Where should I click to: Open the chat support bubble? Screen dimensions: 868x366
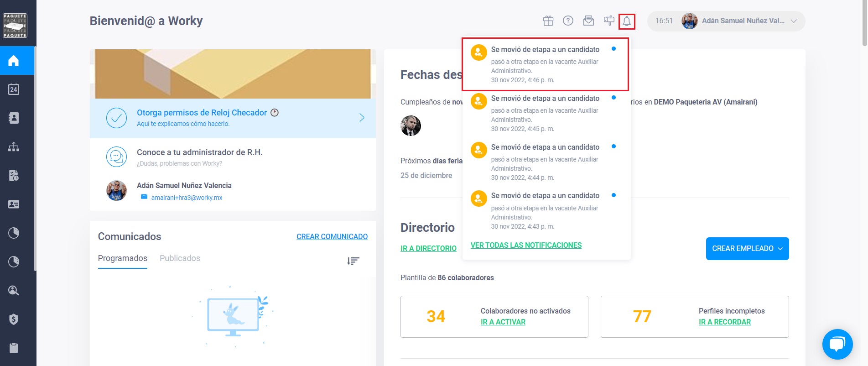pos(837,344)
